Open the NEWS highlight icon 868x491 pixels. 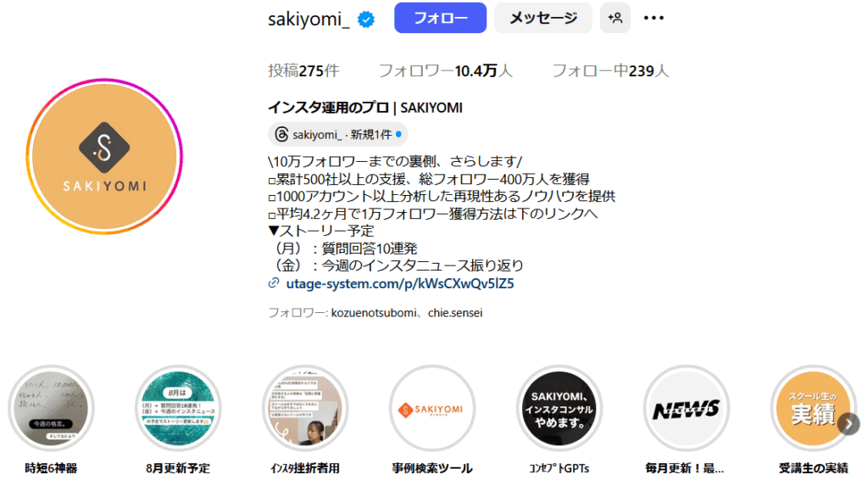point(686,409)
